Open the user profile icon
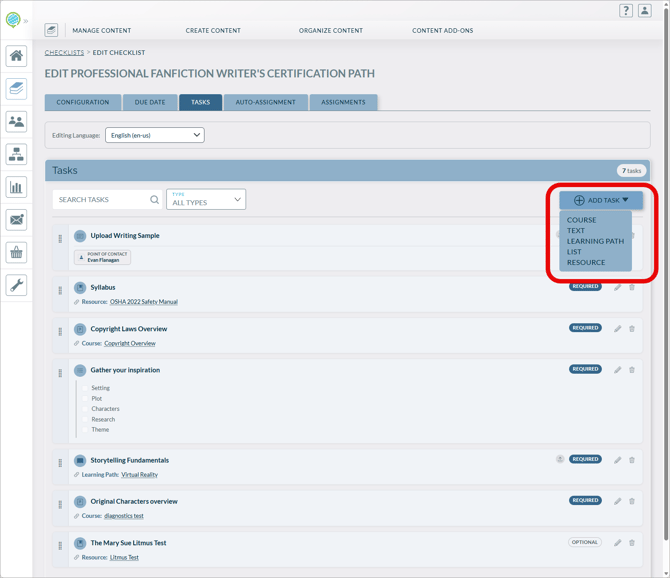 645,11
